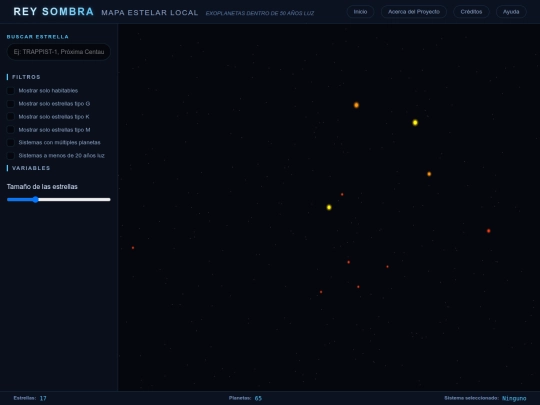The width and height of the screenshot is (540, 405).
Task: Toggle Mostrar solo estrellas tipo G
Action: tap(11, 104)
